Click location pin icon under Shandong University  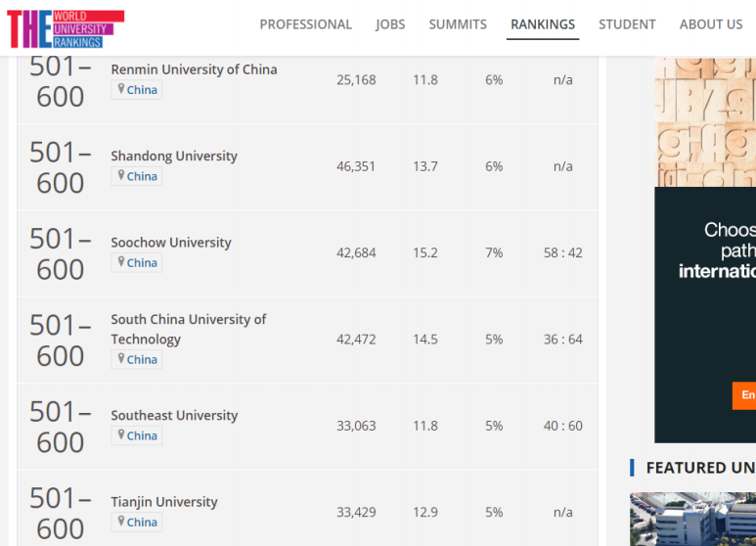tap(121, 175)
